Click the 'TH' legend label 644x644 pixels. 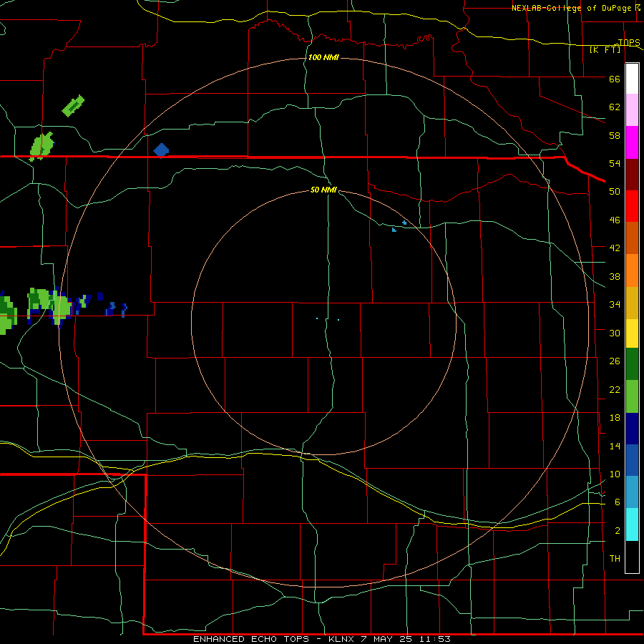(615, 558)
